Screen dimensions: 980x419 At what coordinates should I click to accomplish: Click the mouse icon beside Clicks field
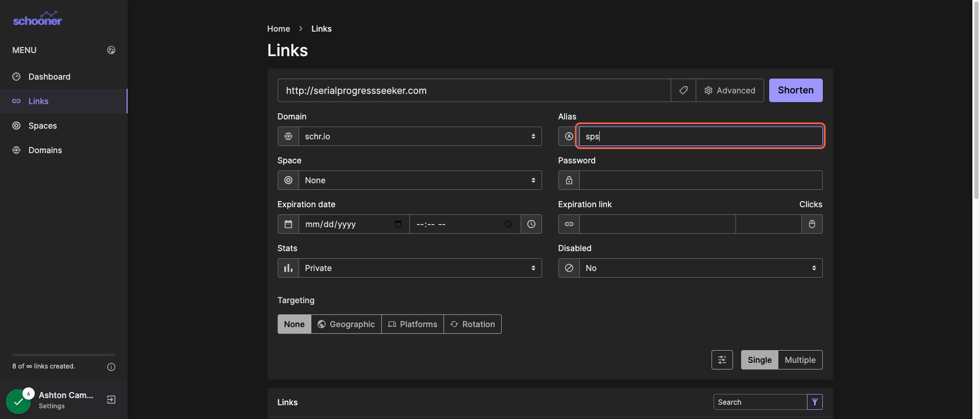pos(812,224)
